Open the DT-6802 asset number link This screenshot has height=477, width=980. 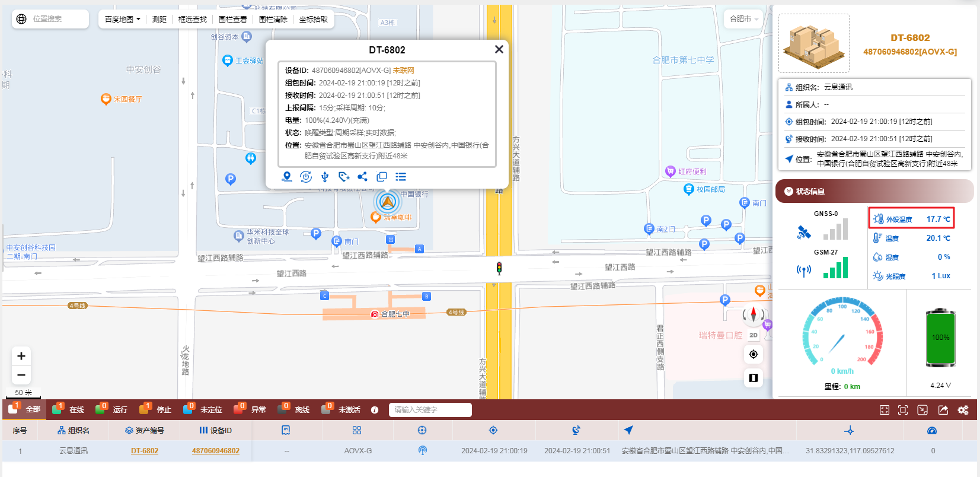coord(145,451)
